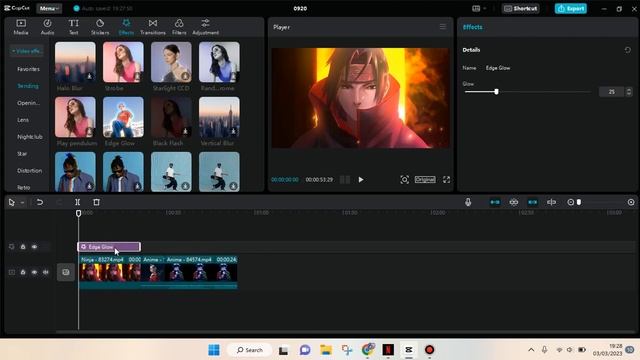
Task: Enter fullscreen preview mode
Action: coord(447,180)
